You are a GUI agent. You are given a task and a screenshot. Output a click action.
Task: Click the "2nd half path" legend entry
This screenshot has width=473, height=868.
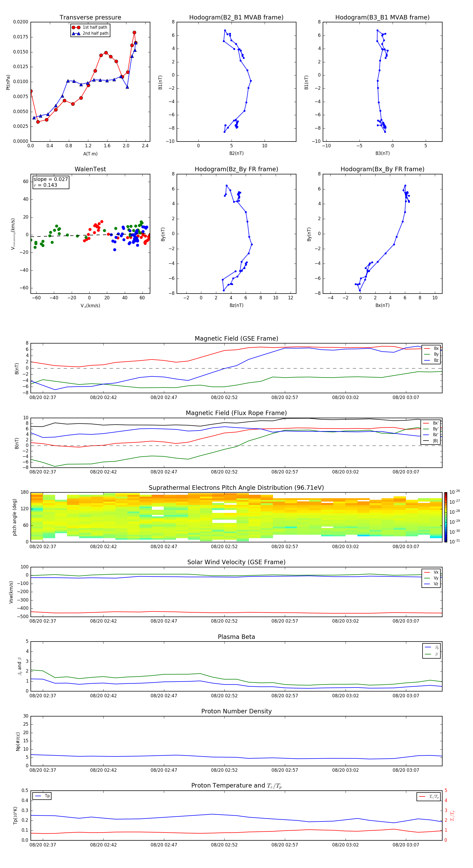coord(90,33)
